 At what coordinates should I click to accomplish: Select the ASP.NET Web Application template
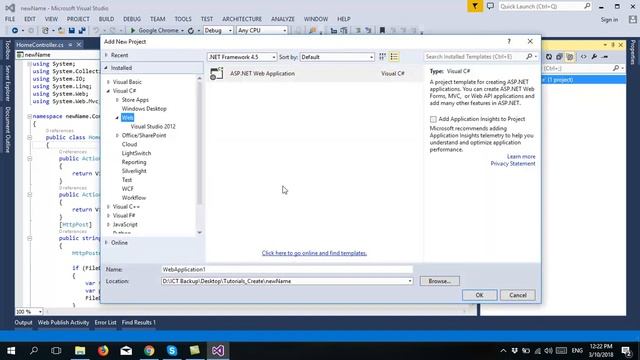314,73
